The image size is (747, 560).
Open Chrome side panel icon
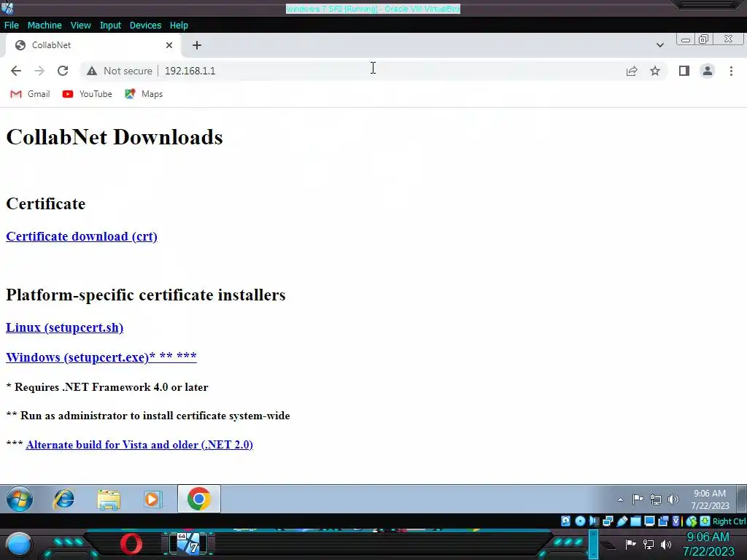(x=684, y=71)
